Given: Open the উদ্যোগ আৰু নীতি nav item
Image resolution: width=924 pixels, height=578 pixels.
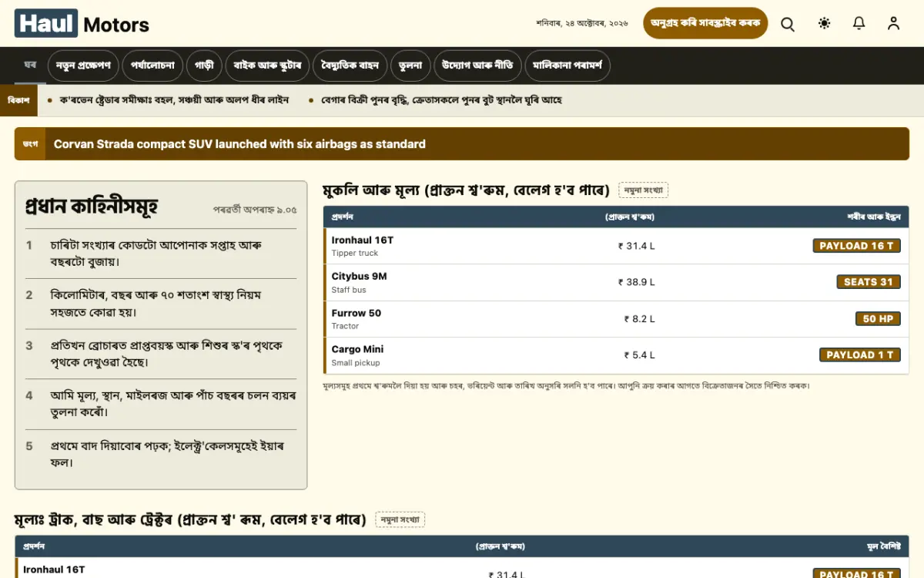Looking at the screenshot, I should pyautogui.click(x=477, y=66).
